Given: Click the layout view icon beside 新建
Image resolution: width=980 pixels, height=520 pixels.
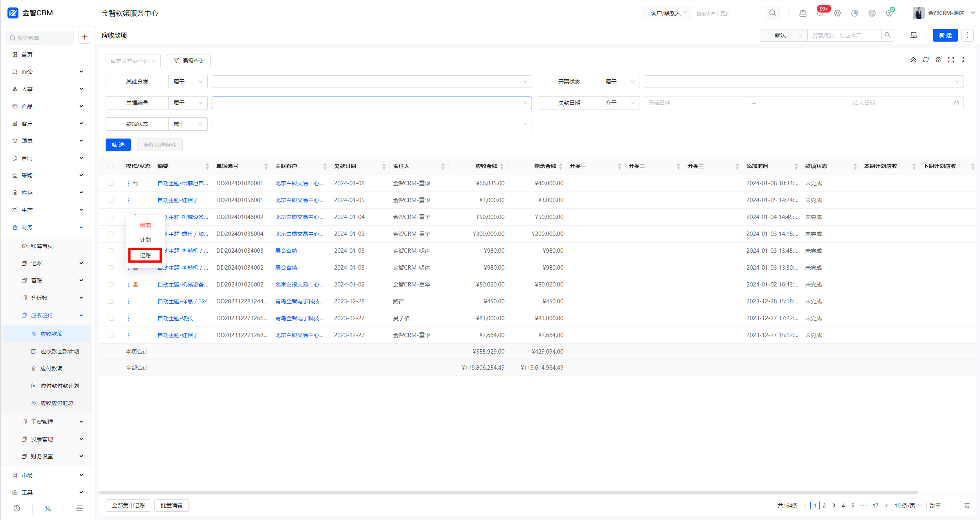Looking at the screenshot, I should (914, 35).
